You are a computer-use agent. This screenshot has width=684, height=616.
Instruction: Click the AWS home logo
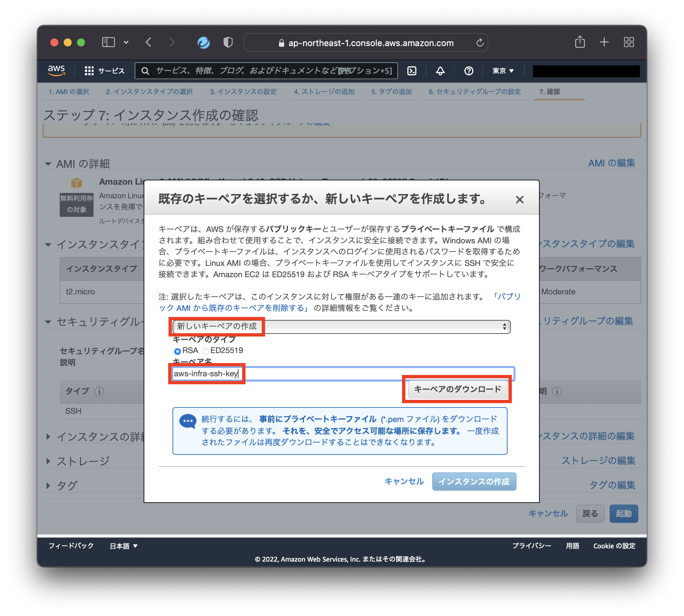click(x=56, y=70)
